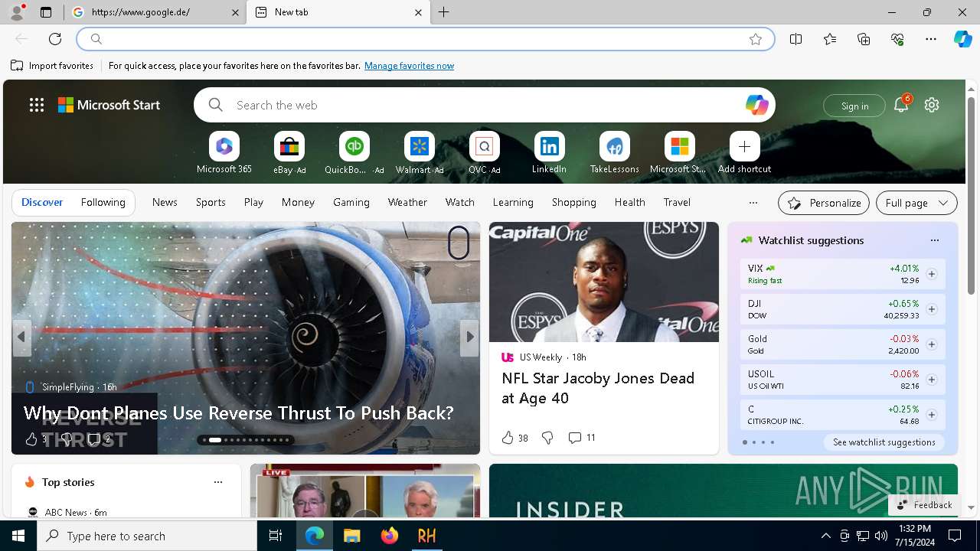Screen dimensions: 980x551
Task: Open the notifications bell
Action: 901,105
